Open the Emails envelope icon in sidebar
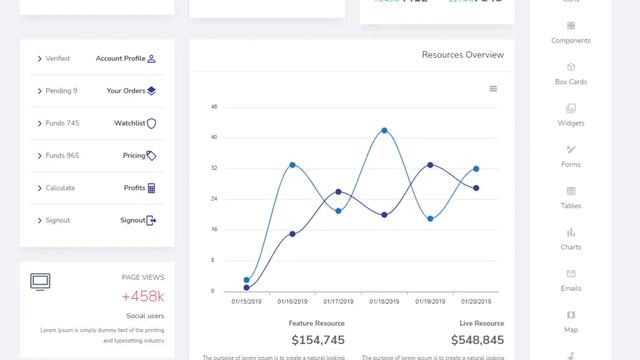 (x=571, y=273)
